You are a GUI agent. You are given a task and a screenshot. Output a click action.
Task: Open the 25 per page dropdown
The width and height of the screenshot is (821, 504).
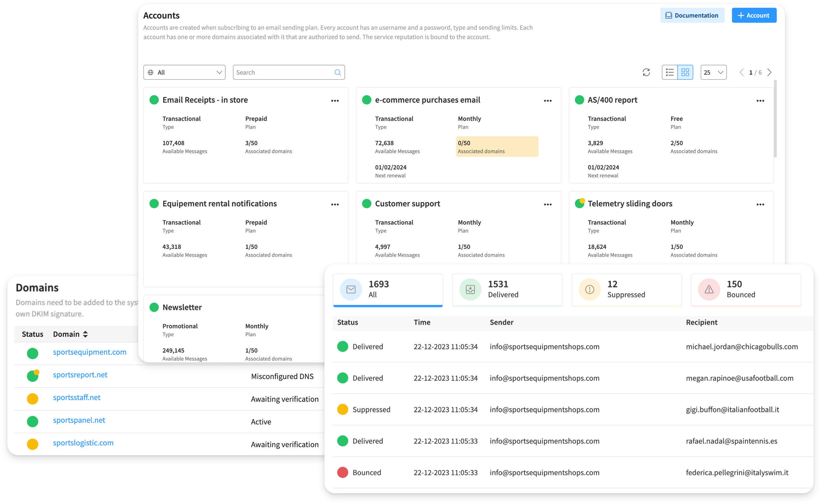[713, 72]
